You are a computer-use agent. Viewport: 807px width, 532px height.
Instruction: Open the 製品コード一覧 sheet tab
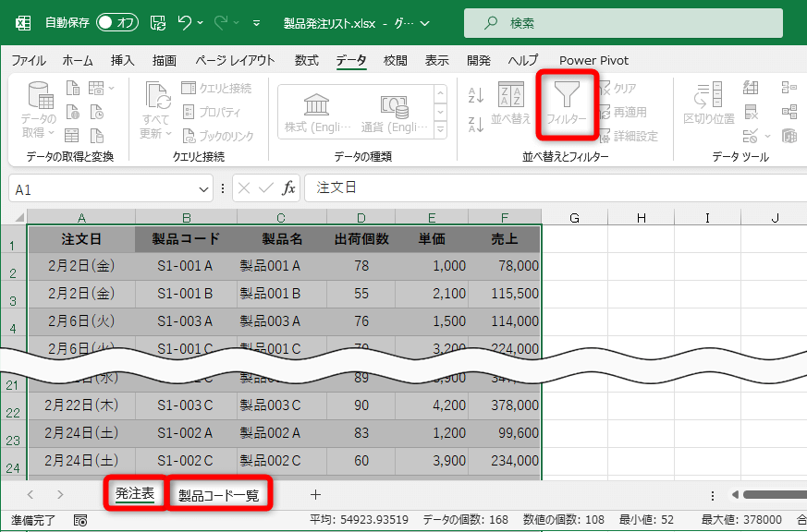[219, 494]
